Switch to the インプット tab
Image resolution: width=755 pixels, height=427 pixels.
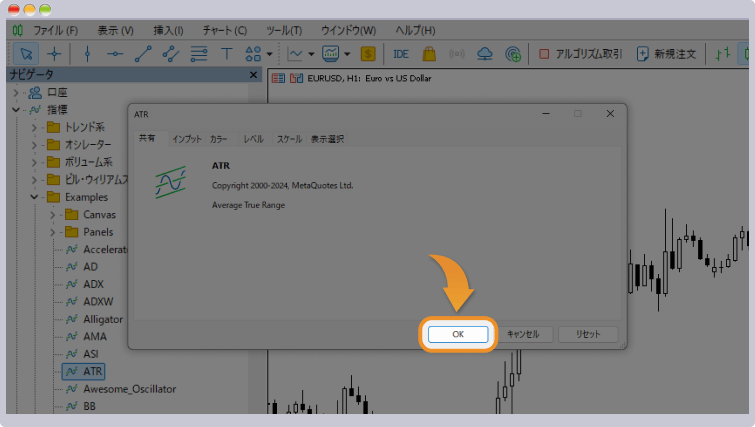click(186, 139)
